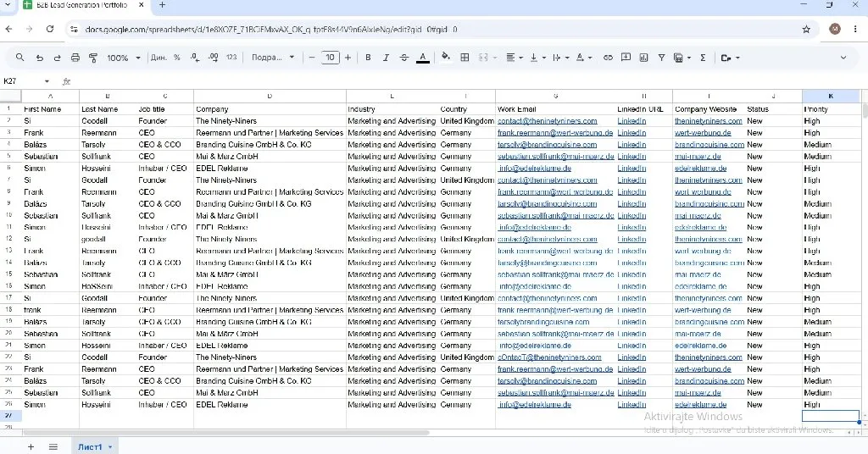The image size is (868, 454).
Task: Select the "Work Email" header cell
Action: coord(556,109)
